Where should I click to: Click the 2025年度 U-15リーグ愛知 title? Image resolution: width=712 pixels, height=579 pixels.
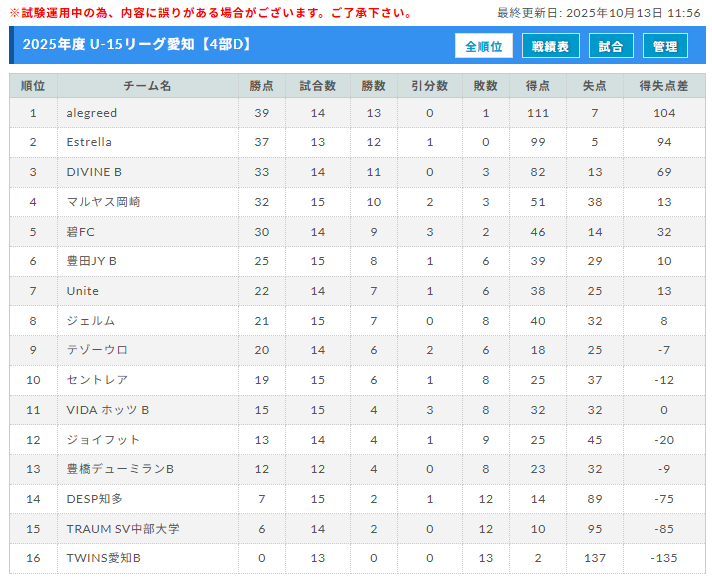136,45
